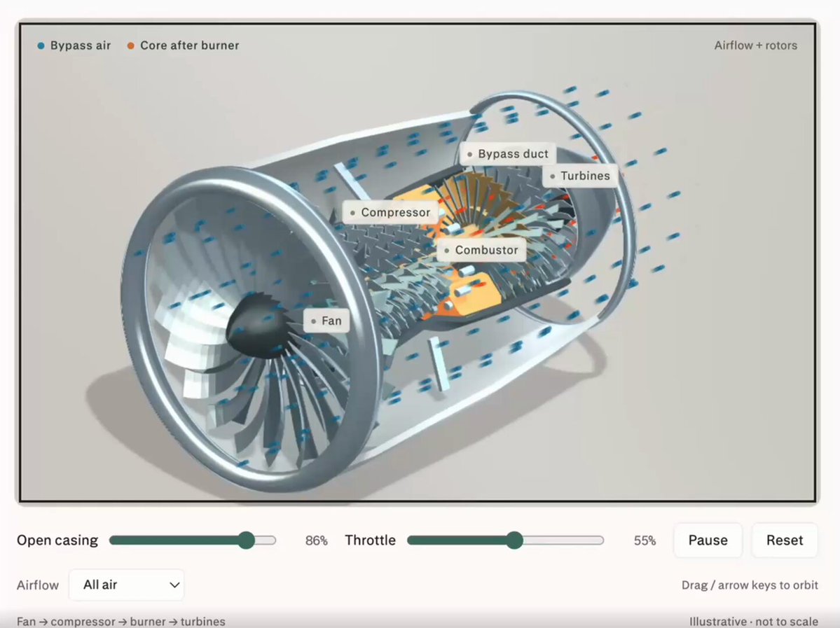Click the 'Drag / arrow keys to orbit' hint
The width and height of the screenshot is (840, 628).
point(750,585)
